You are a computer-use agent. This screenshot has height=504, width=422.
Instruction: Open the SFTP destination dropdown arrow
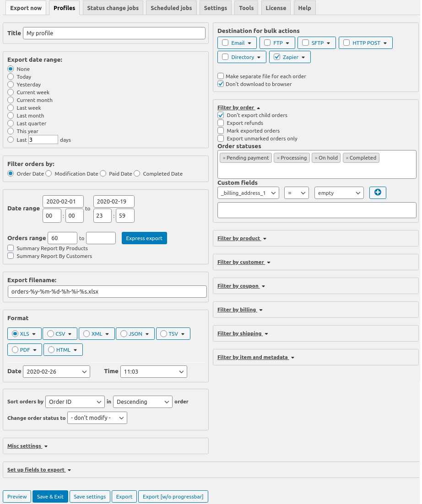tap(329, 43)
